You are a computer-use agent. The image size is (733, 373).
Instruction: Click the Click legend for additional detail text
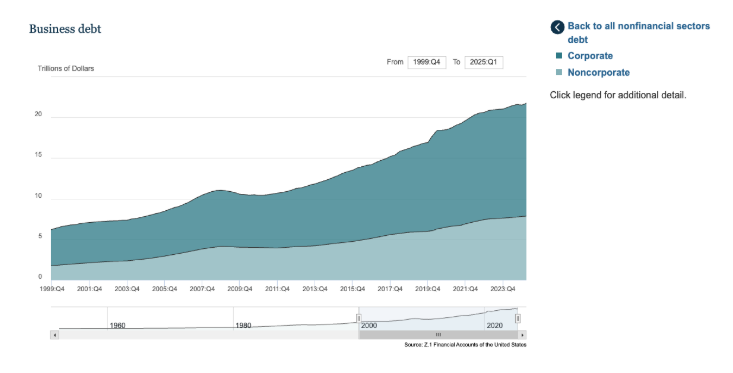(618, 95)
